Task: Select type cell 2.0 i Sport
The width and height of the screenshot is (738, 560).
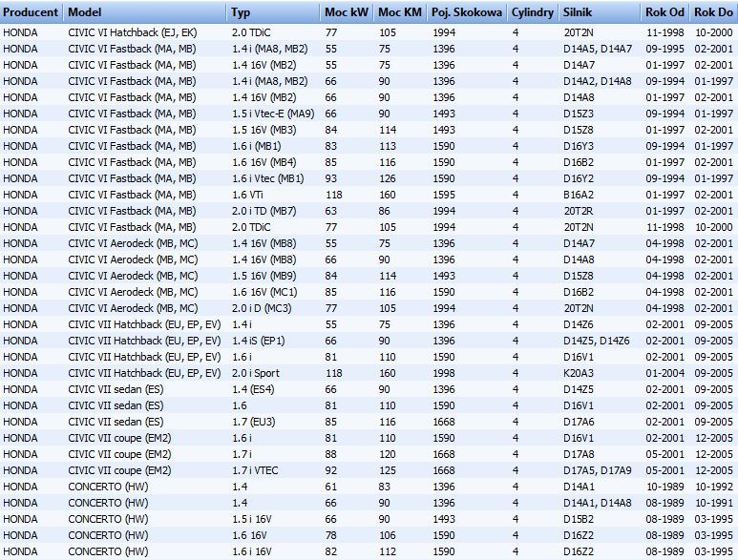Action: pyautogui.click(x=256, y=373)
